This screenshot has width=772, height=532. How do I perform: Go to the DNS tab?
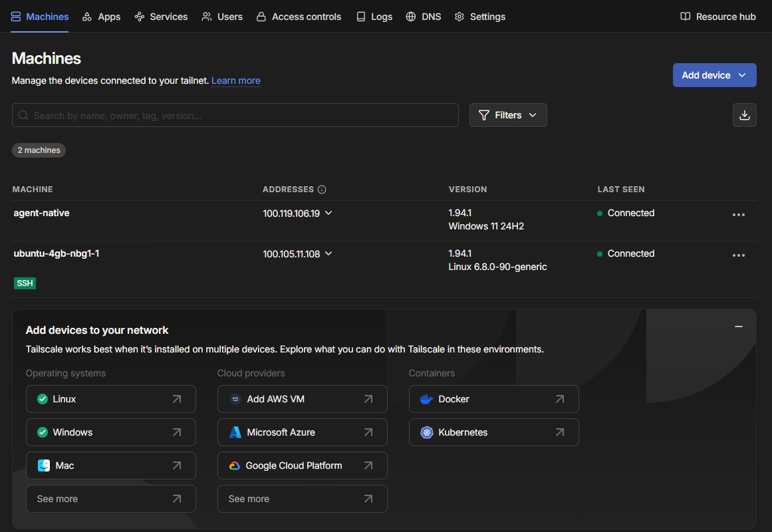(x=424, y=17)
